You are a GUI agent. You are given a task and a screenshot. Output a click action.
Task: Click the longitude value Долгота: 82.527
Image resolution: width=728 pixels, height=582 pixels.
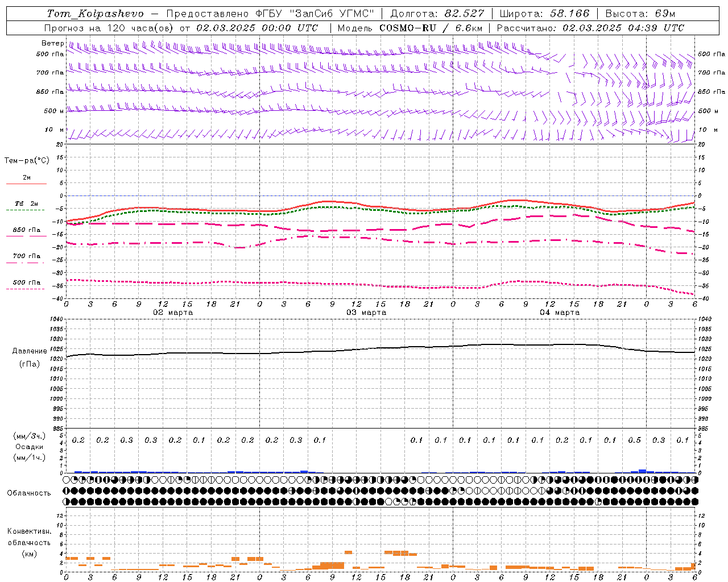437,13
